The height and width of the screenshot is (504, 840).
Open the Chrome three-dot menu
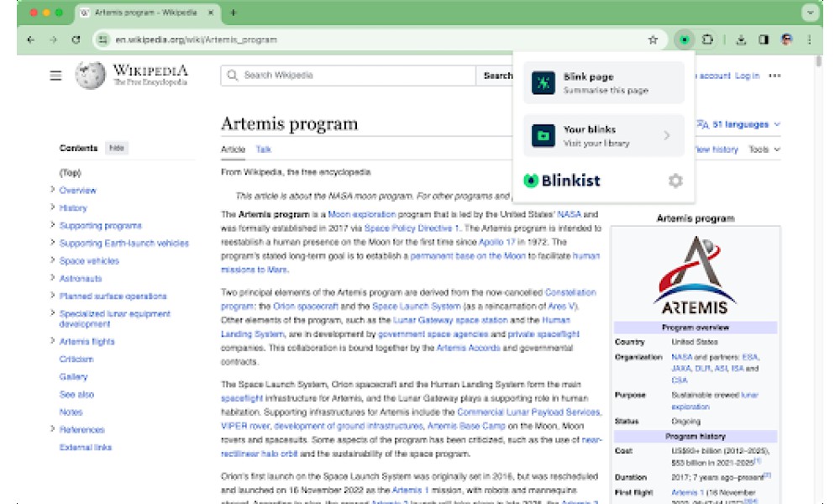pos(810,39)
